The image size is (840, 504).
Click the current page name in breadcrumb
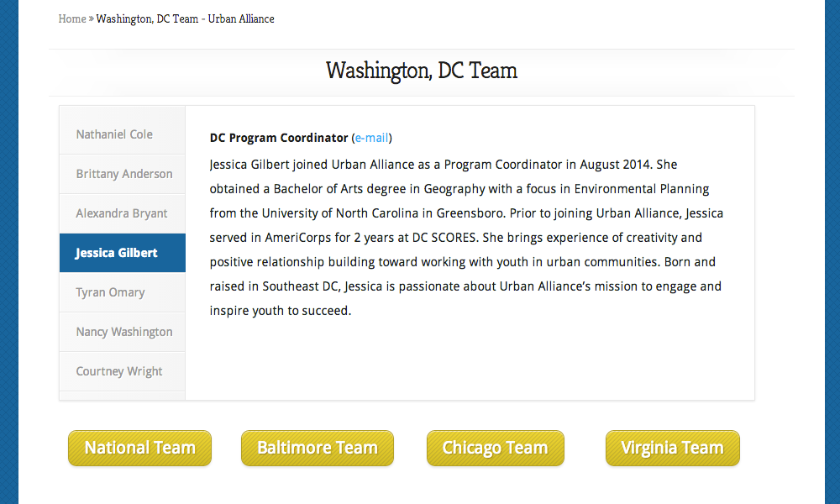click(x=185, y=18)
